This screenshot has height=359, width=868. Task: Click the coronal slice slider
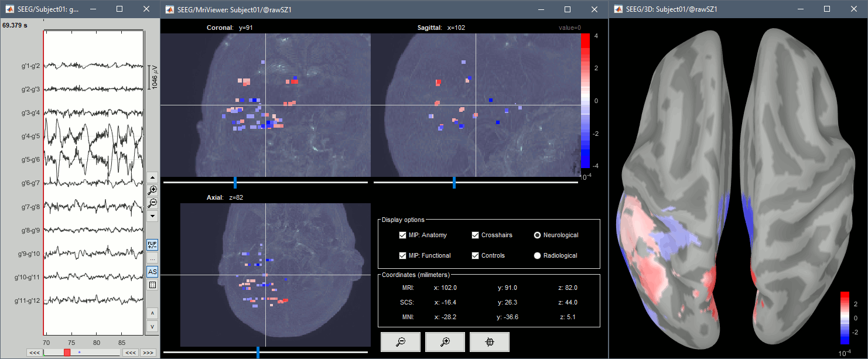[x=235, y=183]
